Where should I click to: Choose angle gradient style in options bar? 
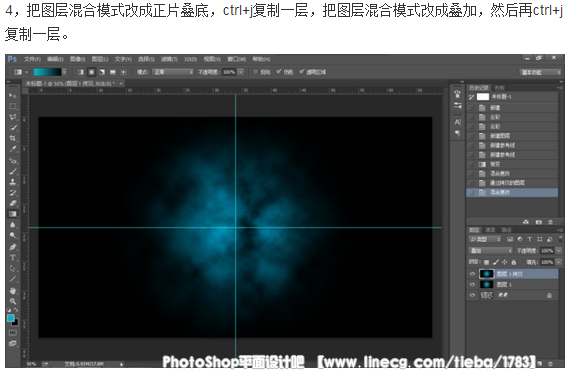[102, 72]
